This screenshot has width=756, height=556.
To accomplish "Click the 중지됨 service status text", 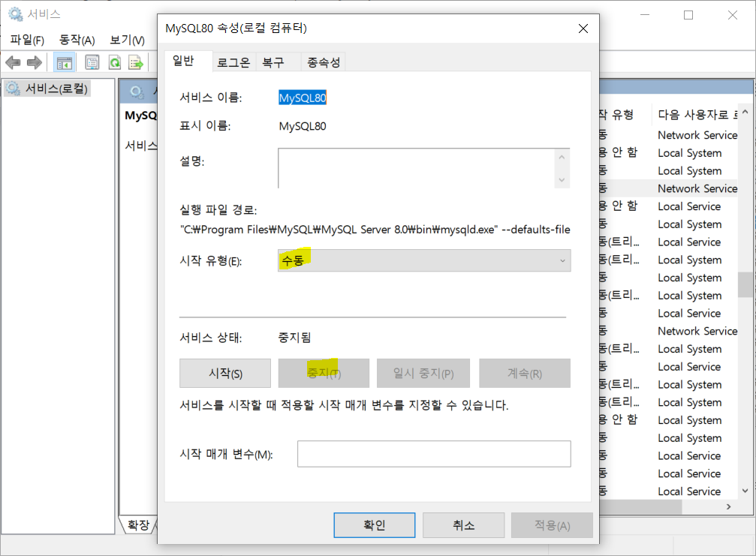I will 294,337.
